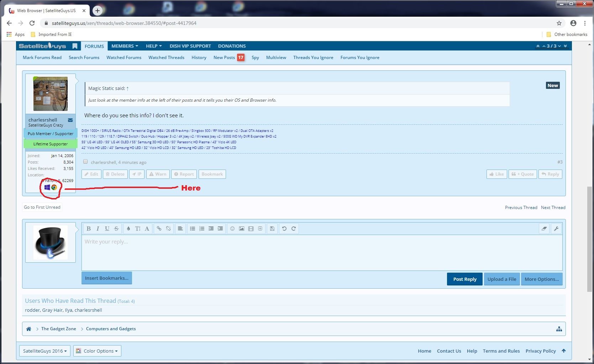This screenshot has width=594, height=364.
Task: Toggle bold formatting in reply editor
Action: [89, 229]
